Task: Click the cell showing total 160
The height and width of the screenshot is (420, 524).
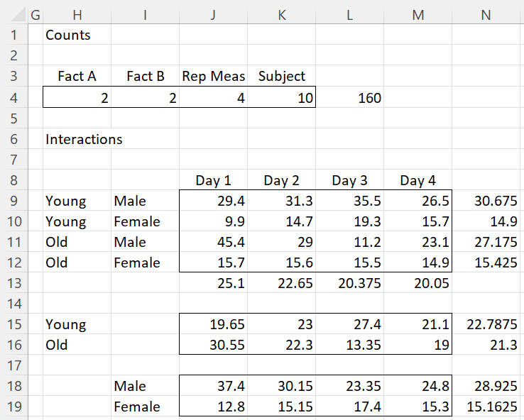Action: 349,98
